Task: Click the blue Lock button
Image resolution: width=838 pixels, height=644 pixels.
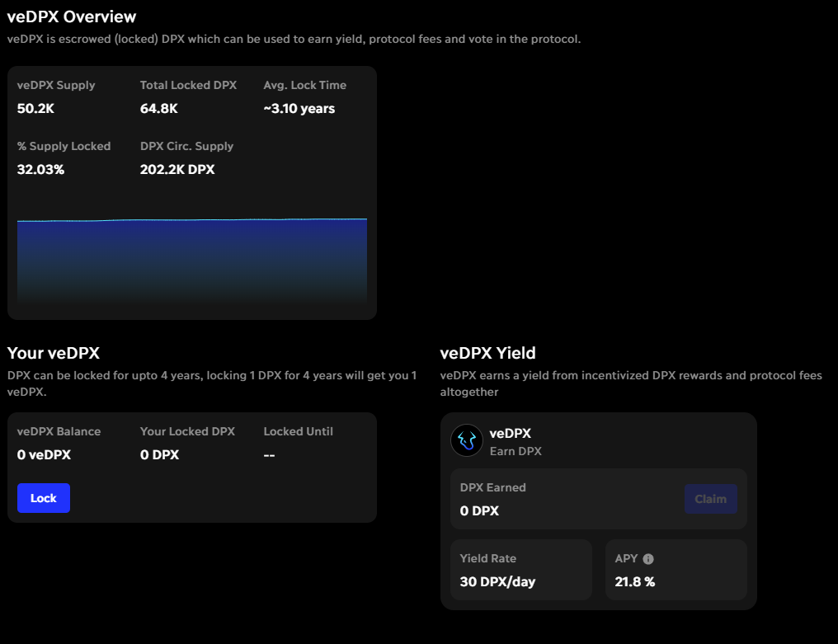Action: pos(43,498)
